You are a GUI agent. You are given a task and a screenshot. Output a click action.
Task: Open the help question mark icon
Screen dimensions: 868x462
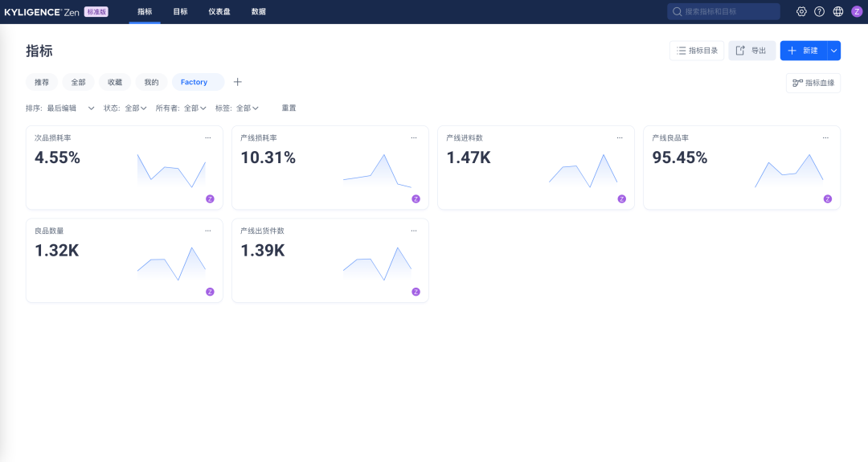point(819,11)
